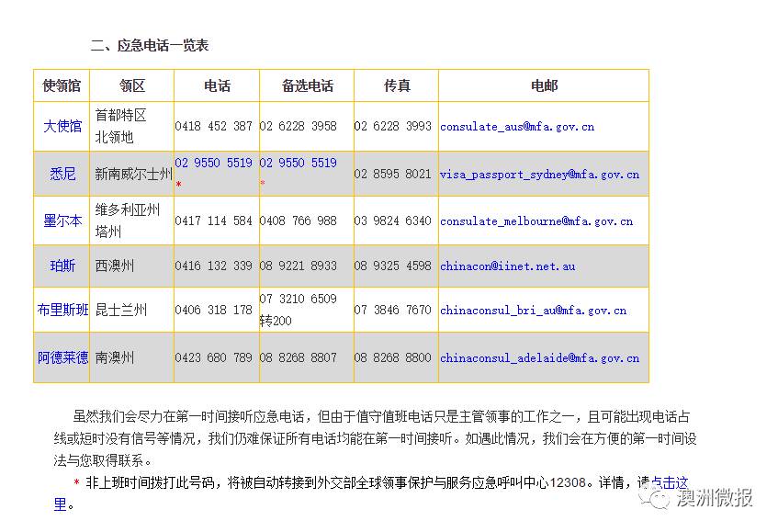This screenshot has height=532, width=778.
Task: Open the 大使馆 embassy link
Action: click(62, 126)
